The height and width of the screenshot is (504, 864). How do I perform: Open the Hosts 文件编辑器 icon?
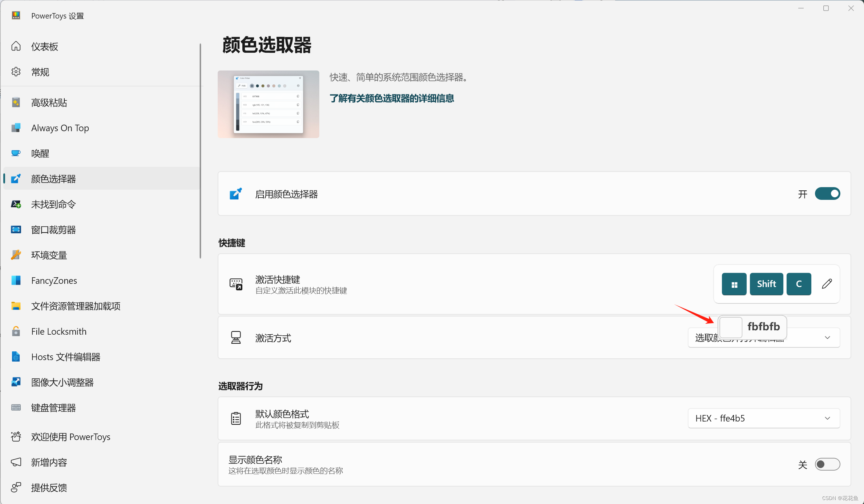16,357
